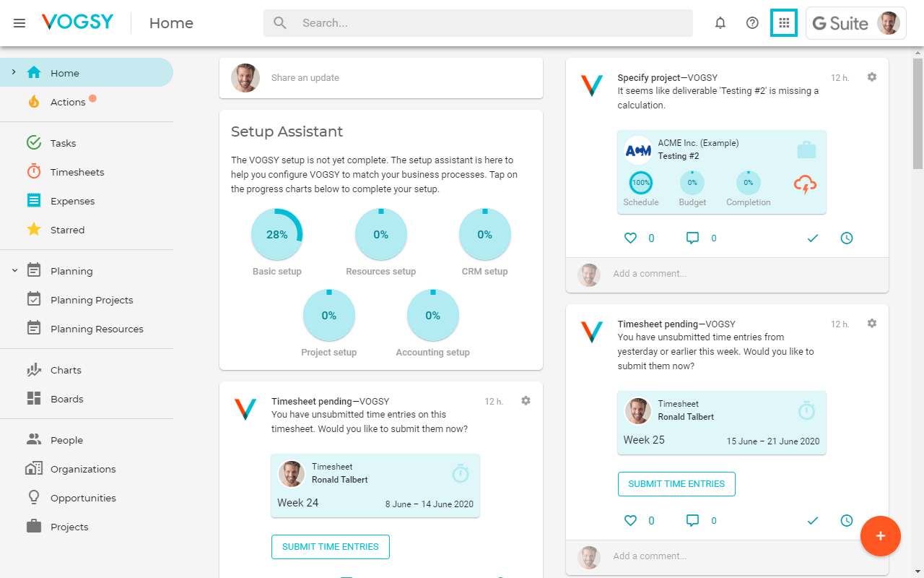Like the Week 25 timesheet post
This screenshot has height=578, width=924.
pyautogui.click(x=630, y=520)
